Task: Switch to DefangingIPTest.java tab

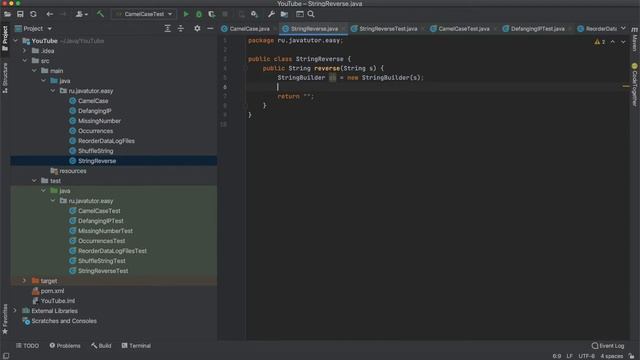Action: [534, 29]
